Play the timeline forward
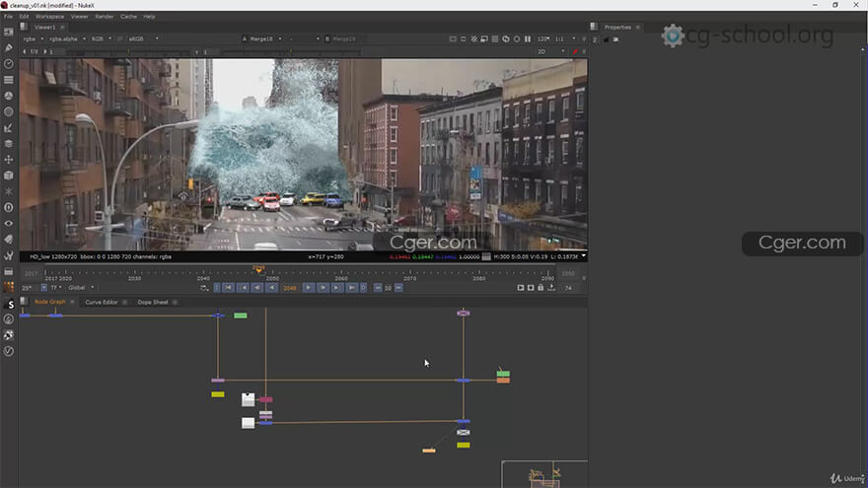 click(309, 288)
